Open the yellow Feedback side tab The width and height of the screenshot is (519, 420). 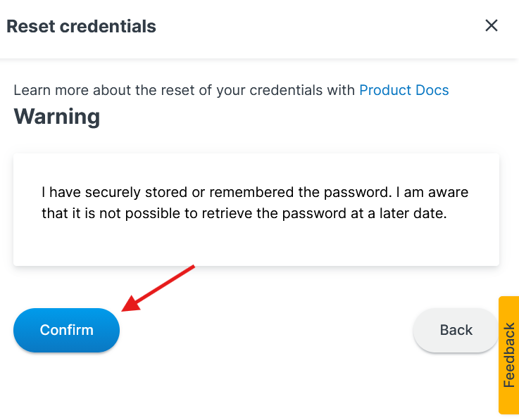(509, 355)
